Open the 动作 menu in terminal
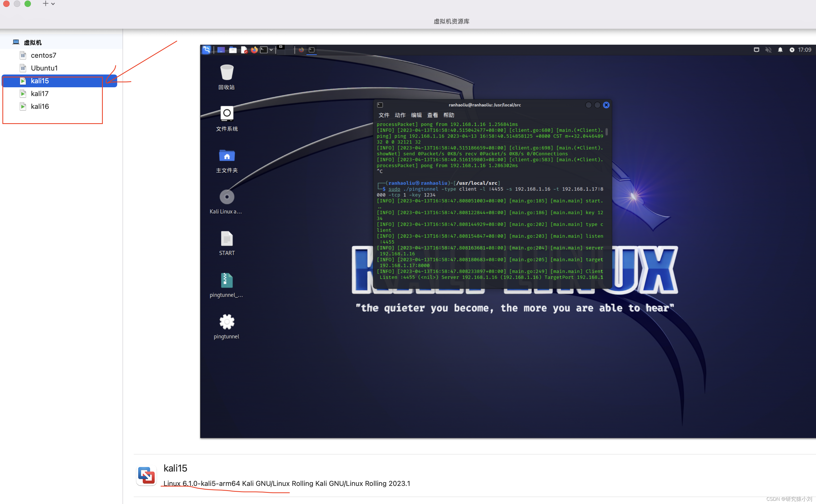The width and height of the screenshot is (816, 504). click(400, 115)
